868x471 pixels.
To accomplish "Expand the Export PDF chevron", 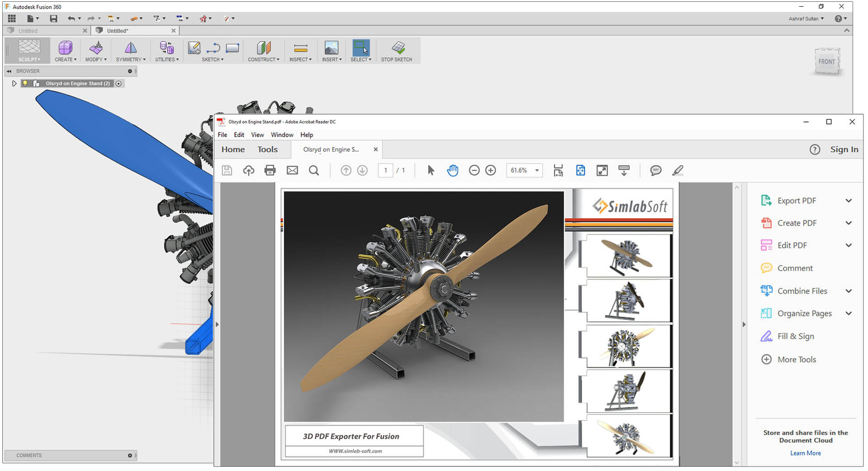I will pyautogui.click(x=849, y=200).
